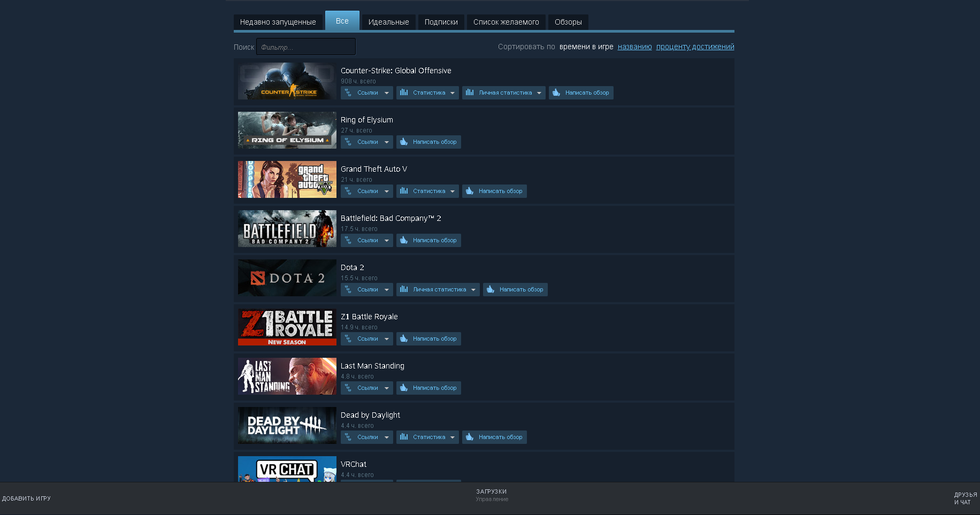Click the stats bar icon for Grand Theft Auto V
Screen dimensions: 980x515
[x=404, y=191]
